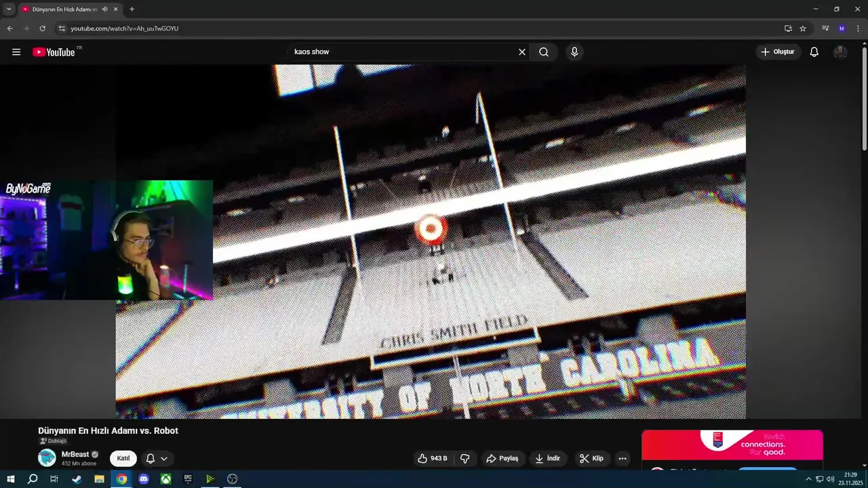View site information icon in address bar

62,28
